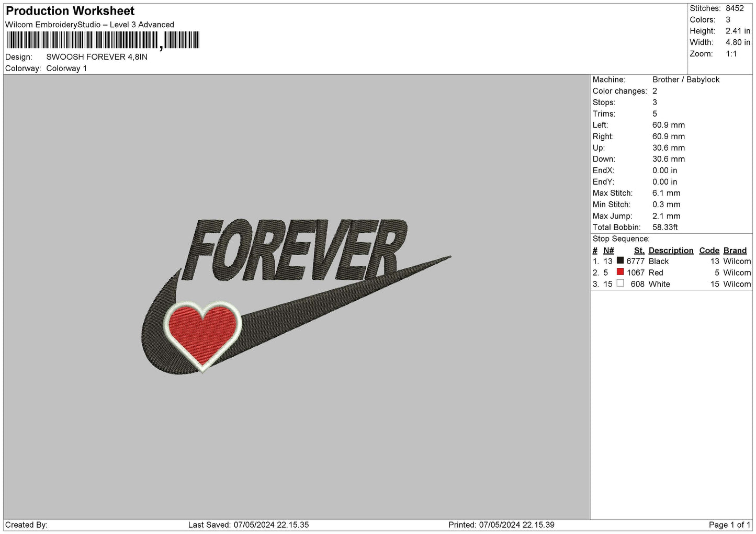
Task: Click the 'Trims:' label
Action: (x=604, y=114)
